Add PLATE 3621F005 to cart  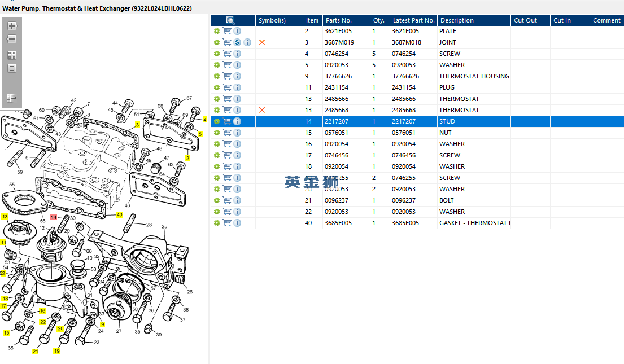tap(227, 31)
